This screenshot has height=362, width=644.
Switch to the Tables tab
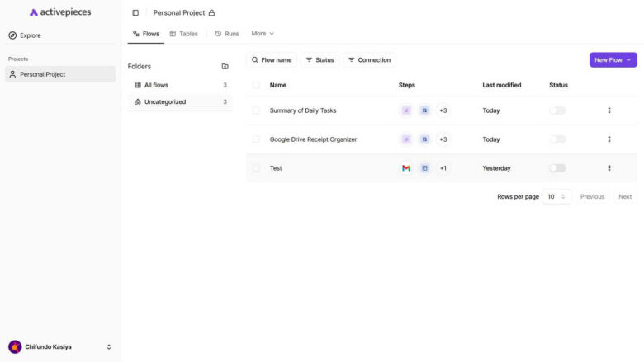click(183, 34)
